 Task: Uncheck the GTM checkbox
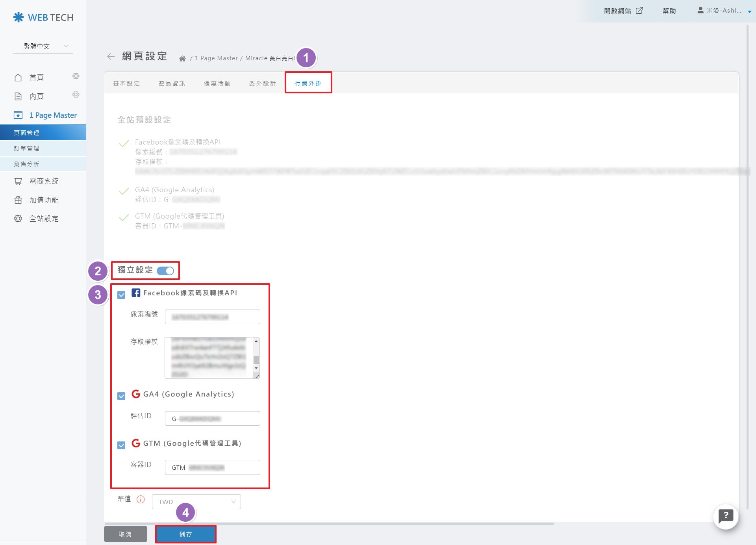121,445
